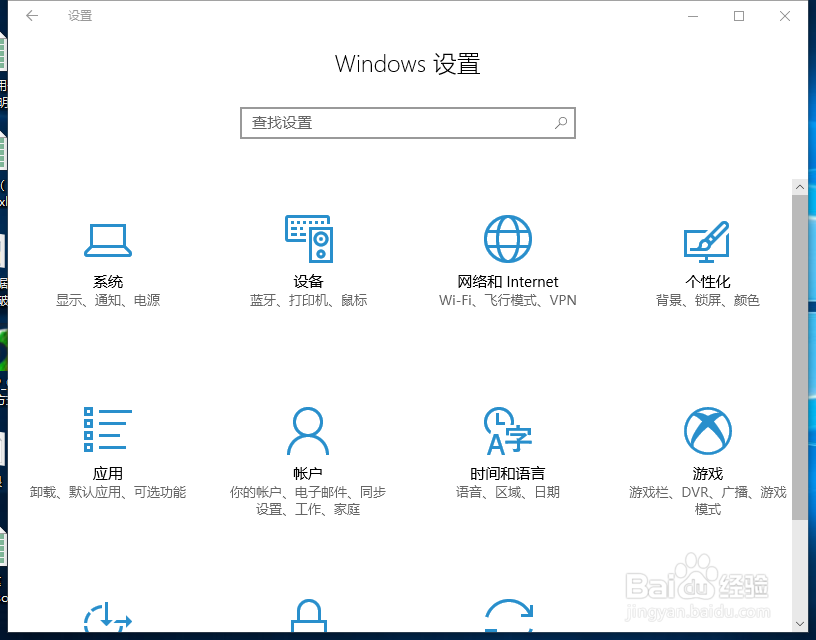Click the circular sync arrows icon in bottom row
This screenshot has height=640, width=816.
pyautogui.click(x=508, y=616)
